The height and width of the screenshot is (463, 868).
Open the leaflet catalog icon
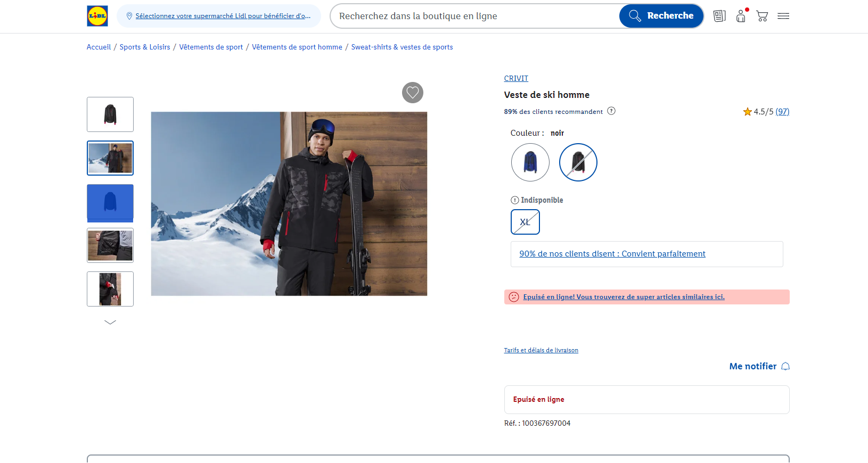coord(719,16)
